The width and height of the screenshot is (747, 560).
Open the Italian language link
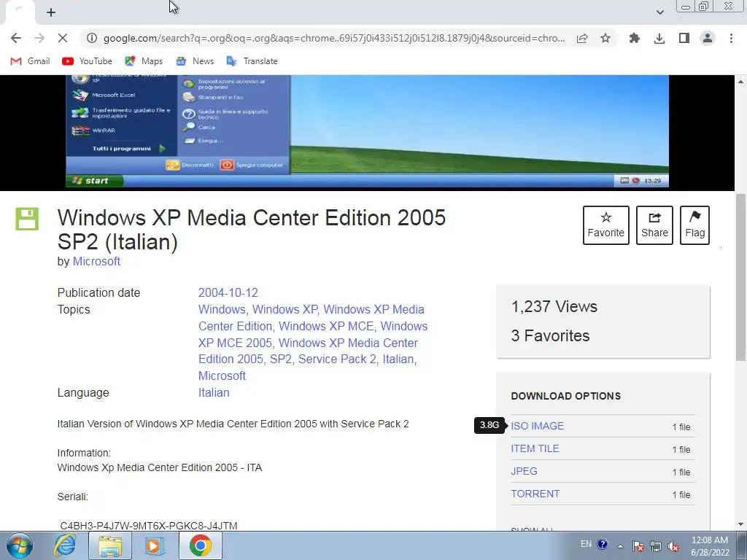pos(214,392)
